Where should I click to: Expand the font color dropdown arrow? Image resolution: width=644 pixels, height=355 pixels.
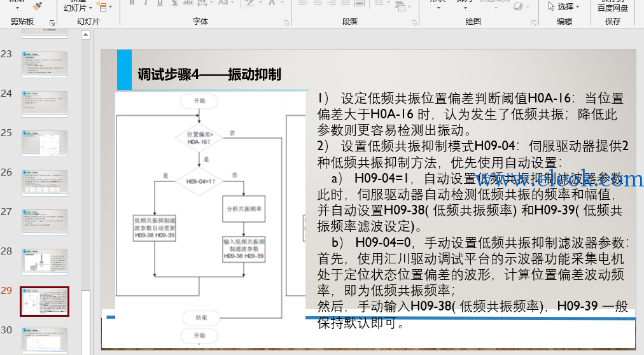coord(283,3)
